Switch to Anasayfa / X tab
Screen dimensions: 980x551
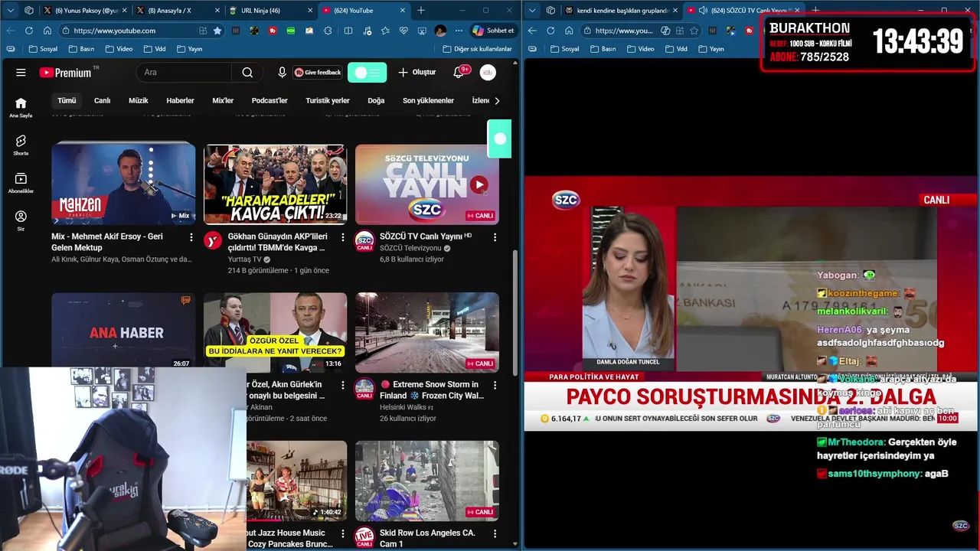(x=177, y=11)
